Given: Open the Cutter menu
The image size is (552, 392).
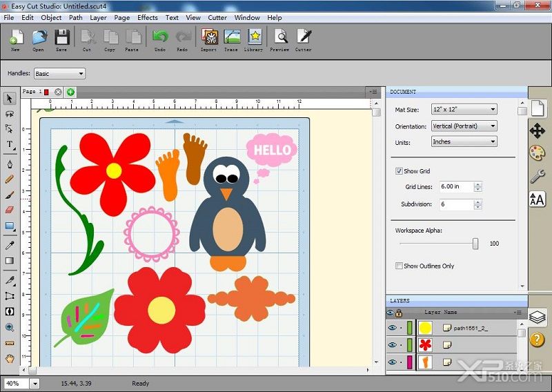Looking at the screenshot, I should point(217,18).
